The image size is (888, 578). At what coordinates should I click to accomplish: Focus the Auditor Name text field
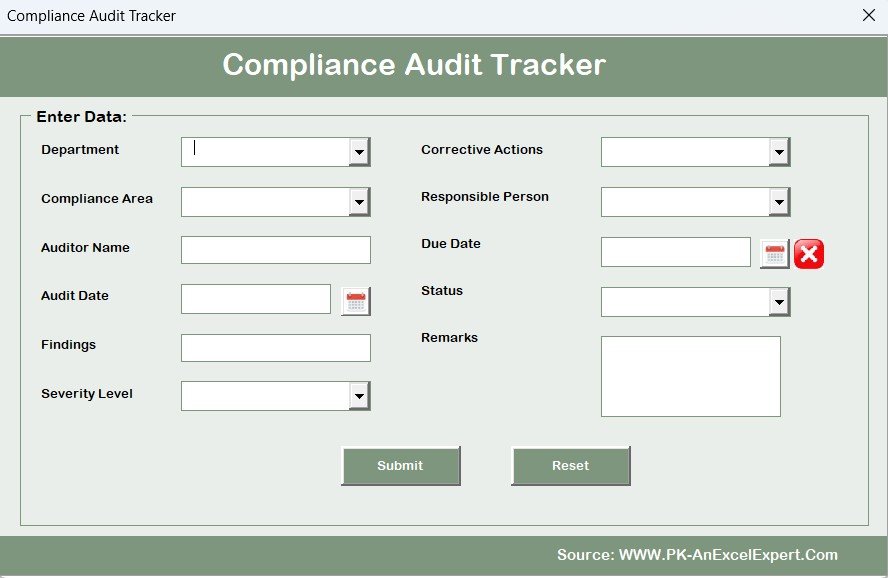click(276, 250)
